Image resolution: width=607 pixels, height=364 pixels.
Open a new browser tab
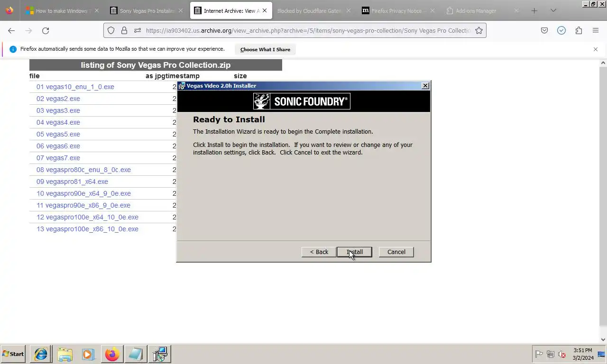pyautogui.click(x=534, y=10)
